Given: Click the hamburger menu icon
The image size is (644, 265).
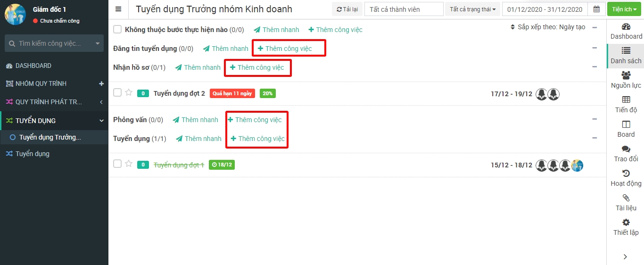Looking at the screenshot, I should (118, 9).
